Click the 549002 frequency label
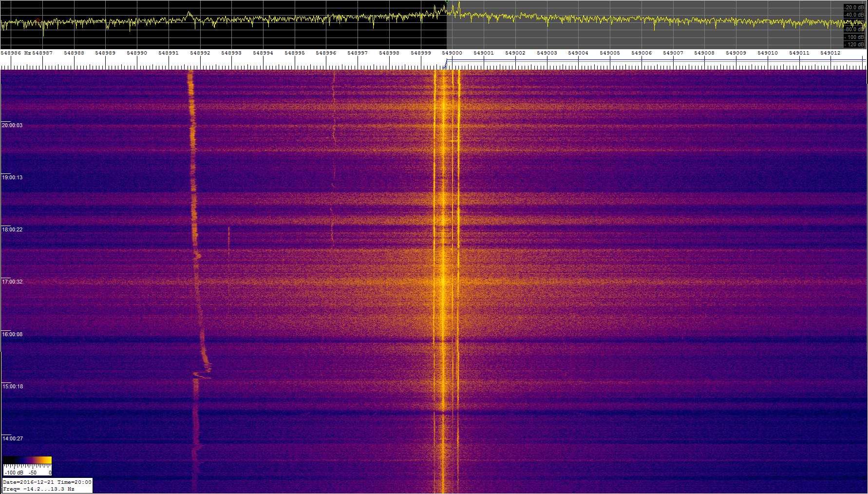 [x=515, y=53]
